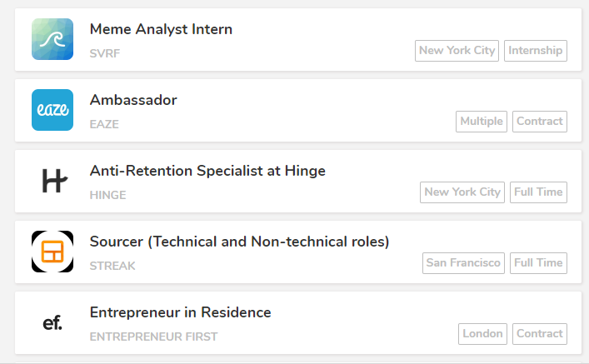Click the London location tag
The image size is (589, 364).
pyautogui.click(x=483, y=333)
